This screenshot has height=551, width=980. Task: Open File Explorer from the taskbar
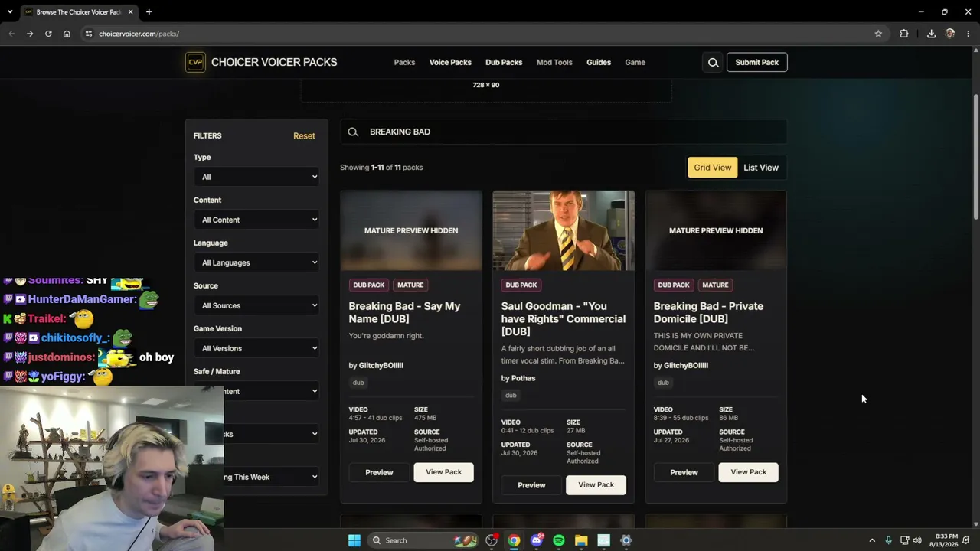pyautogui.click(x=581, y=540)
